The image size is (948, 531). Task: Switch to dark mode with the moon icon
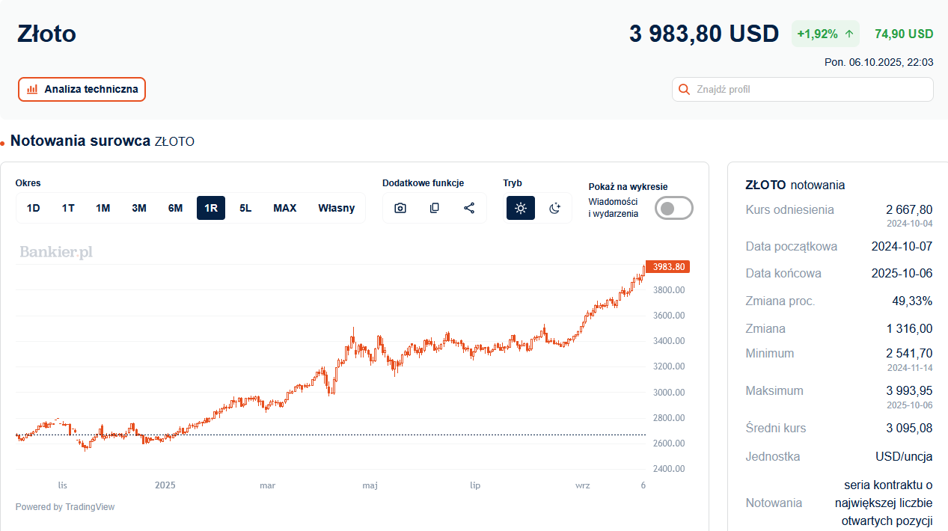(x=555, y=208)
